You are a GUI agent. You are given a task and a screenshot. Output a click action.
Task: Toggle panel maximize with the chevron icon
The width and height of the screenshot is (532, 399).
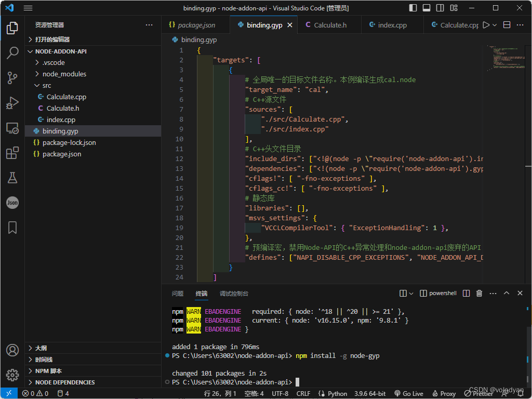[506, 293]
